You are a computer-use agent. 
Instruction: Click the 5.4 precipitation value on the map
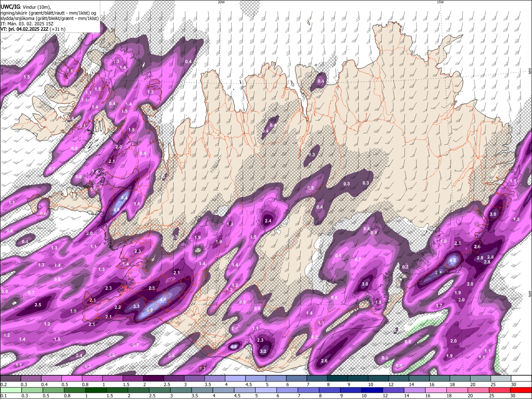pos(124,198)
